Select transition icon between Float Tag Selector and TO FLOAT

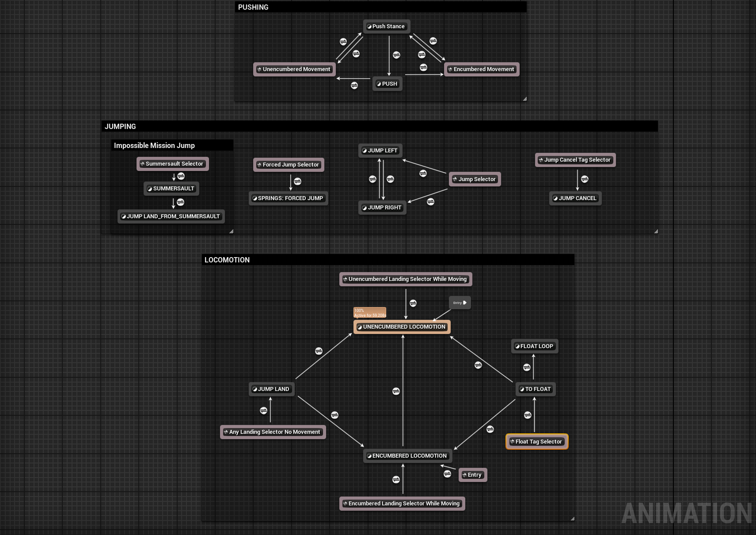528,415
